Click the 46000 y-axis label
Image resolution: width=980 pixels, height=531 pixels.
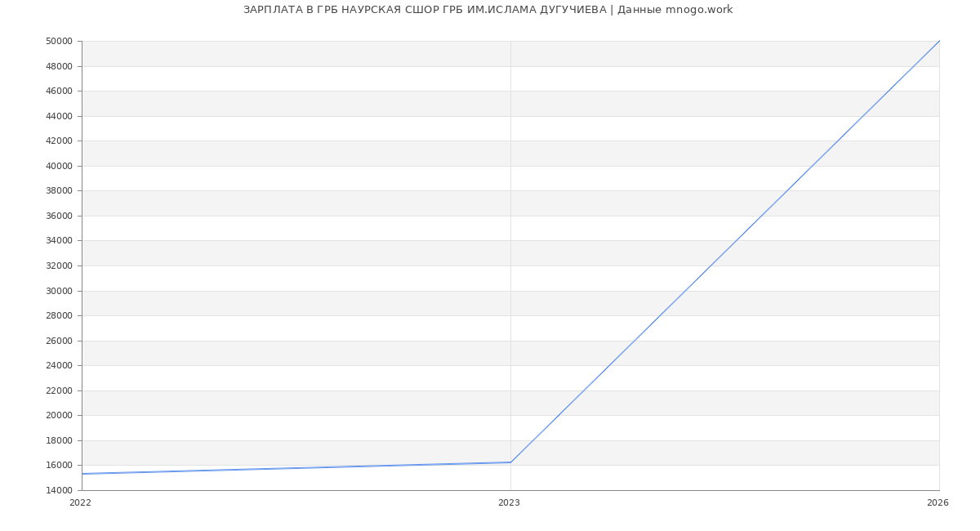[60, 91]
